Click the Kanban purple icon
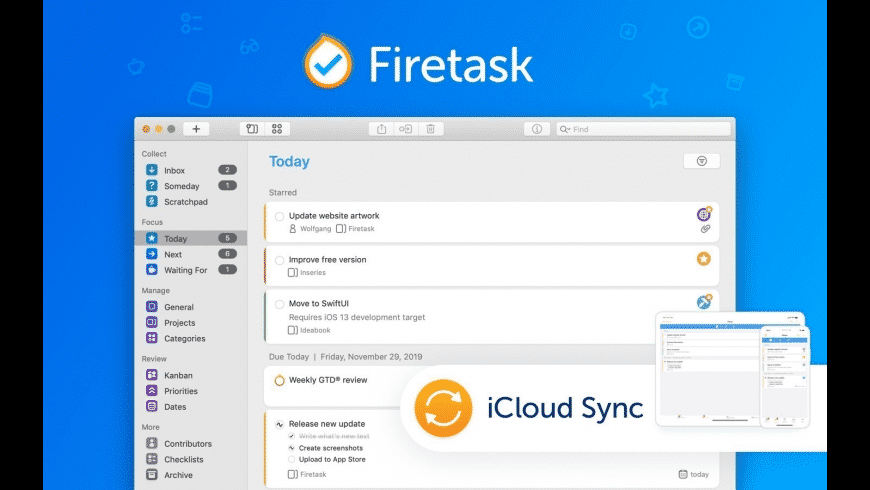 point(151,375)
